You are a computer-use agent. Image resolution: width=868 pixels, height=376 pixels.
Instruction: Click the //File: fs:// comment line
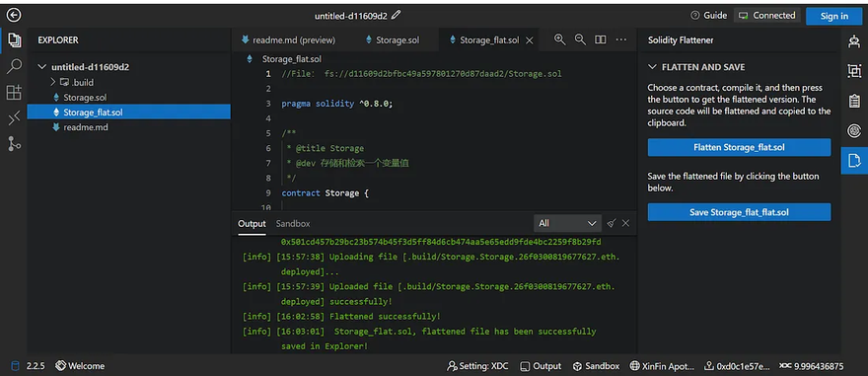(421, 74)
